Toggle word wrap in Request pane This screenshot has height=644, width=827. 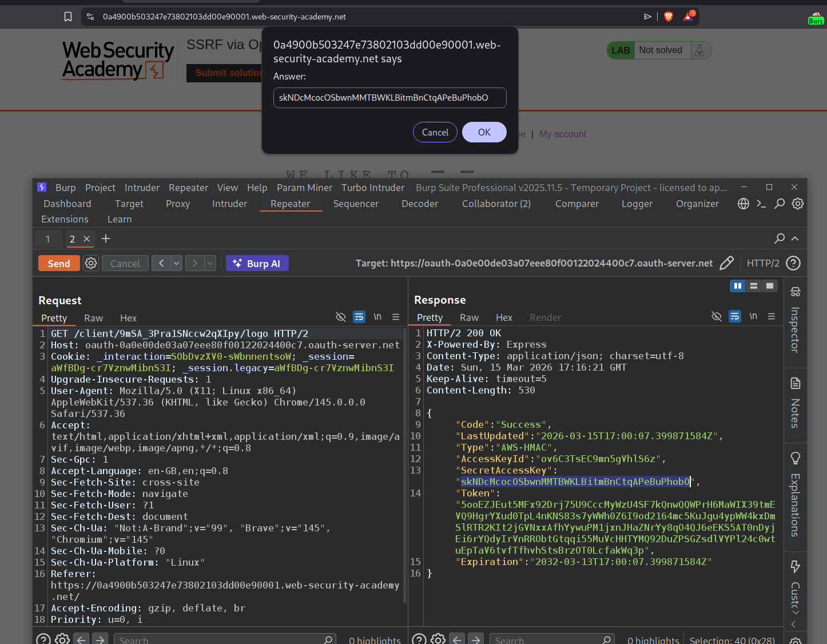[x=359, y=317]
